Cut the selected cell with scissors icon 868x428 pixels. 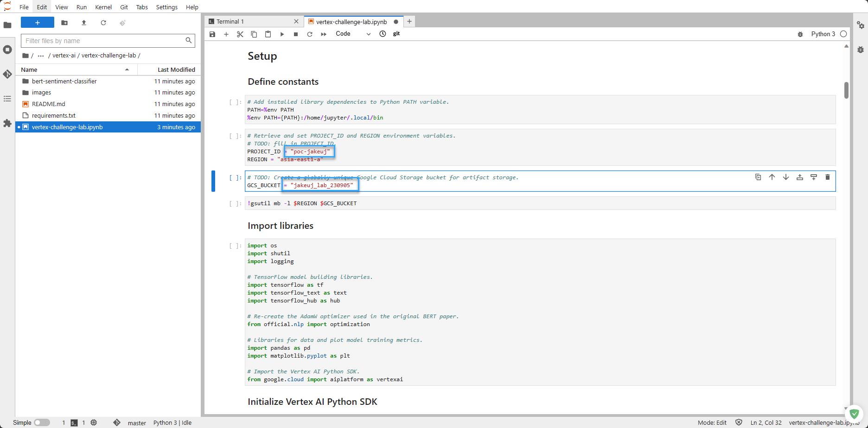click(240, 34)
